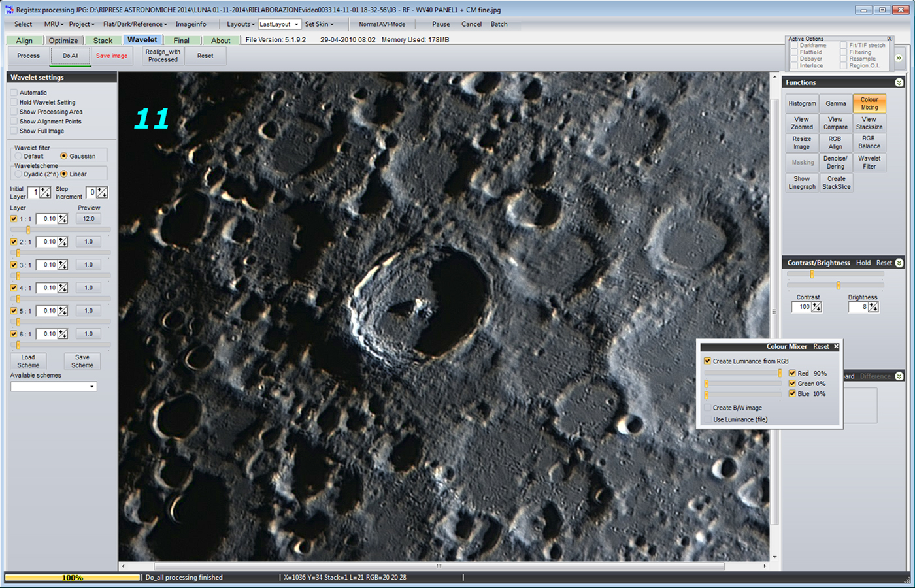Click the Do All button
The image size is (915, 588).
[x=71, y=56]
